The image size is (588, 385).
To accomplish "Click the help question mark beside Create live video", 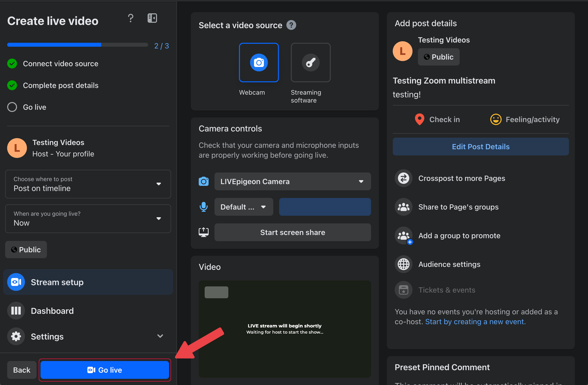I will pos(130,18).
